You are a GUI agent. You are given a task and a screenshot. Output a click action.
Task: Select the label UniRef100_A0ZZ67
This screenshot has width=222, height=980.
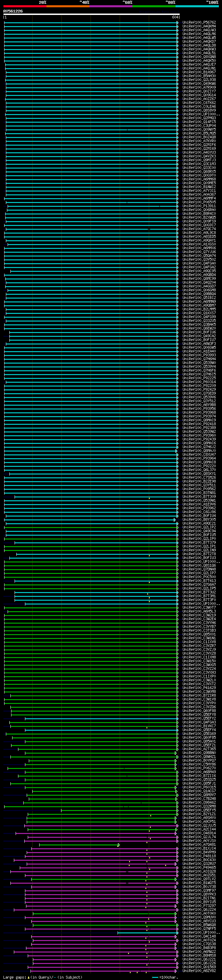[x=199, y=99]
